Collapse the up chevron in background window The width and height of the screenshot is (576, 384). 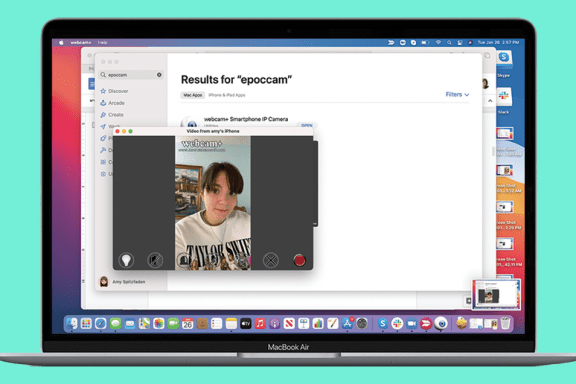pos(490,101)
